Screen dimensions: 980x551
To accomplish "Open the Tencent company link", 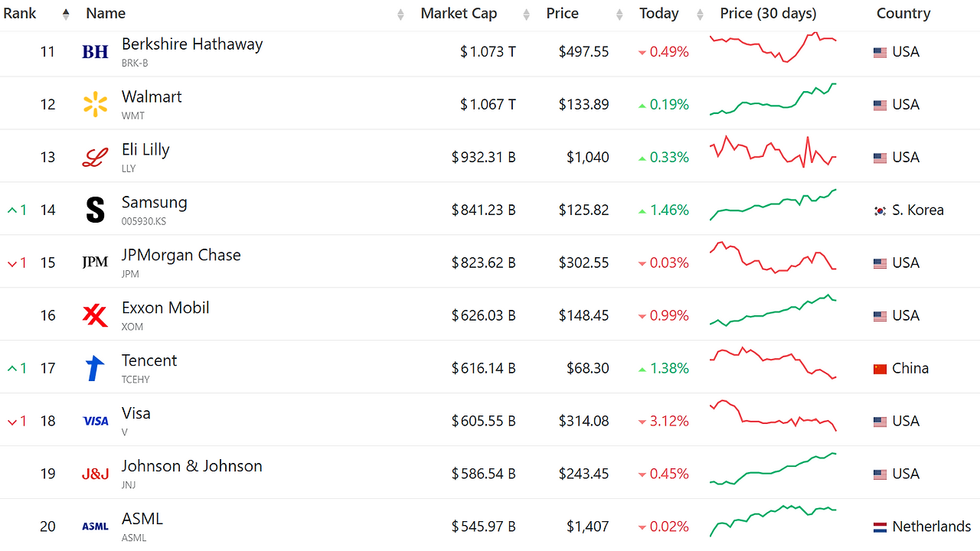I will tap(149, 360).
